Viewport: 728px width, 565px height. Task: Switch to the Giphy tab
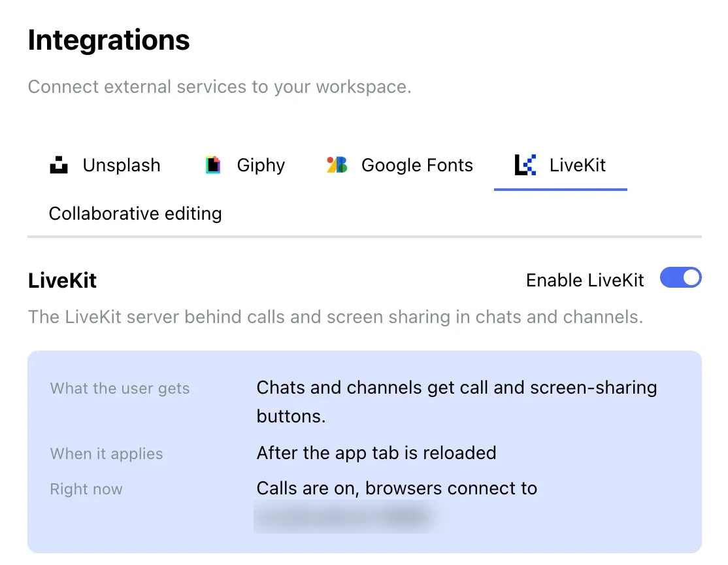coord(245,165)
